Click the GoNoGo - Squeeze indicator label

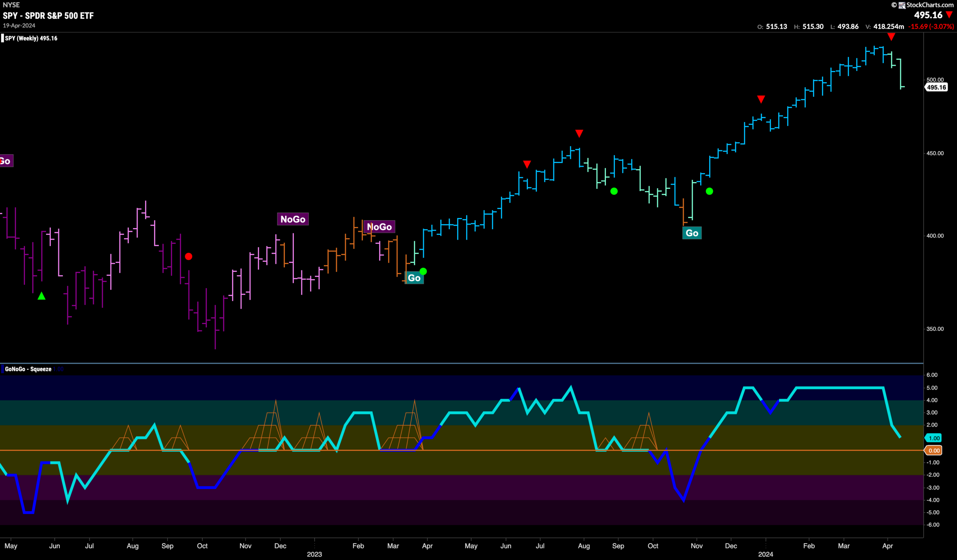(x=28, y=369)
